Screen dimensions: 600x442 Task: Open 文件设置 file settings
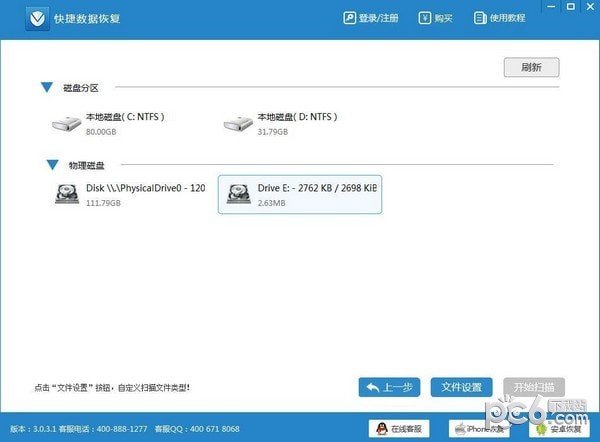point(461,387)
